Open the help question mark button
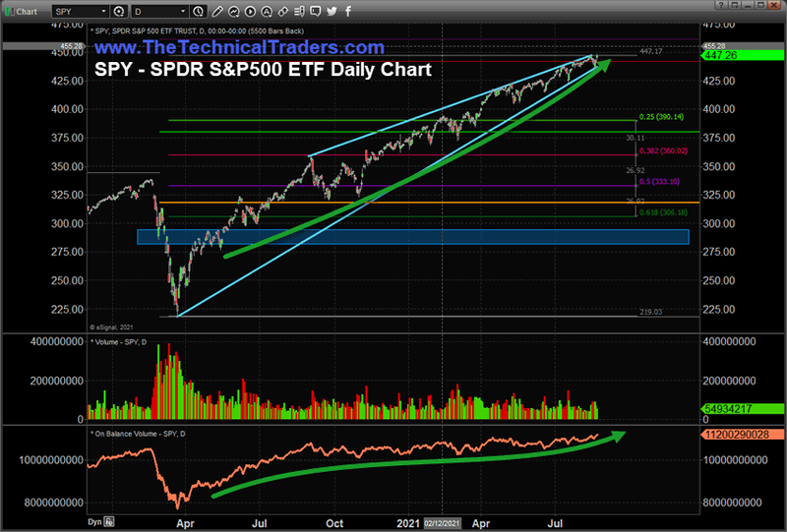This screenshot has width=787, height=532. pyautogui.click(x=721, y=5)
